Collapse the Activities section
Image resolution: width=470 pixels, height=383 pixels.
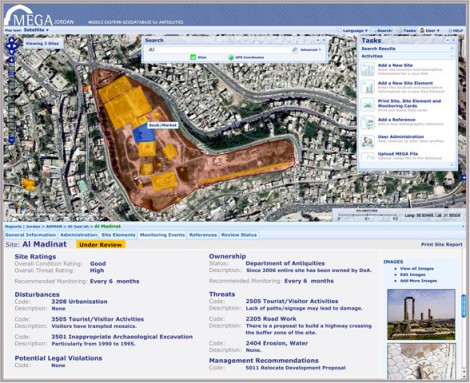(x=452, y=56)
